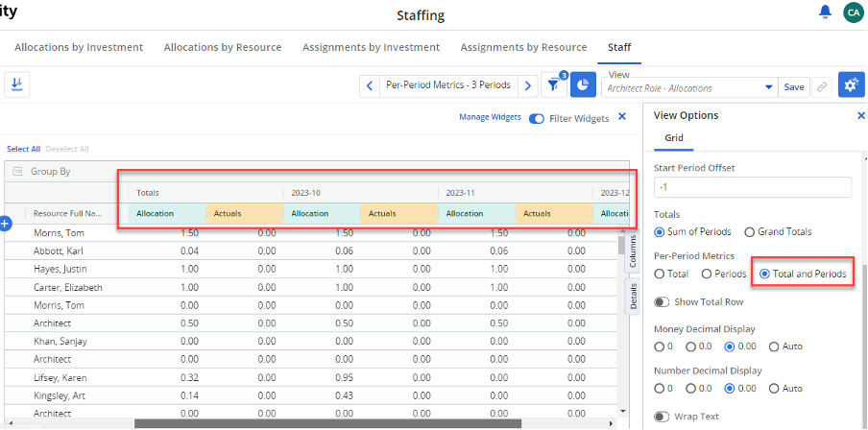Click the Save view button
868x430 pixels.
click(794, 87)
